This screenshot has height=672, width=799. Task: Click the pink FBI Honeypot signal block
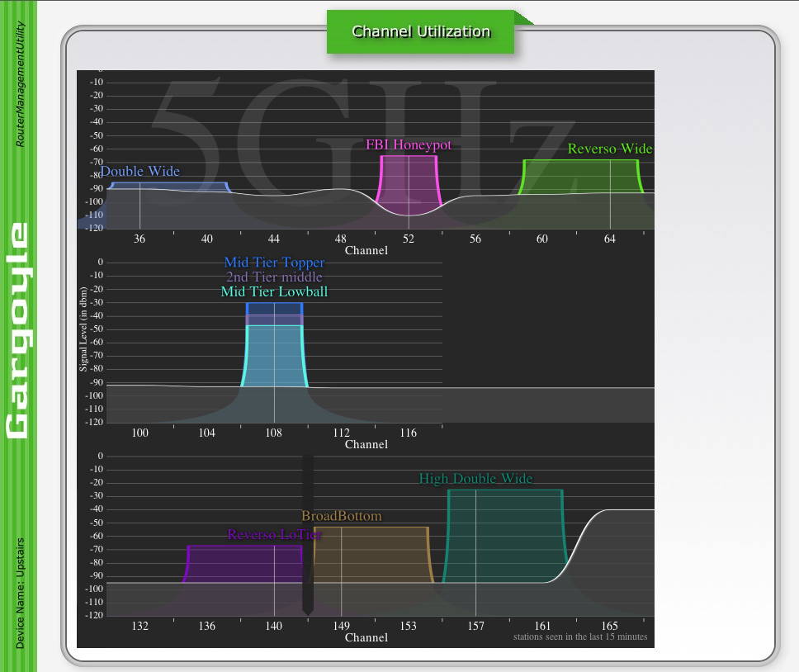point(408,181)
